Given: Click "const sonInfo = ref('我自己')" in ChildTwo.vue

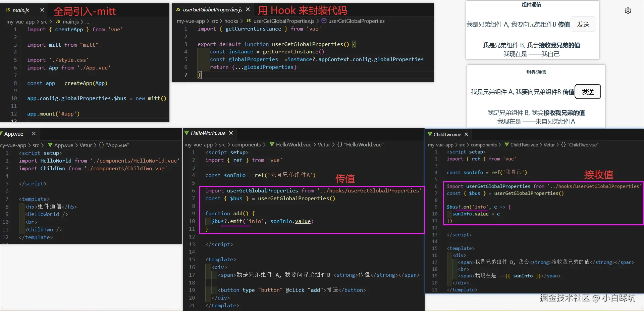Looking at the screenshot, I should click(x=487, y=172).
